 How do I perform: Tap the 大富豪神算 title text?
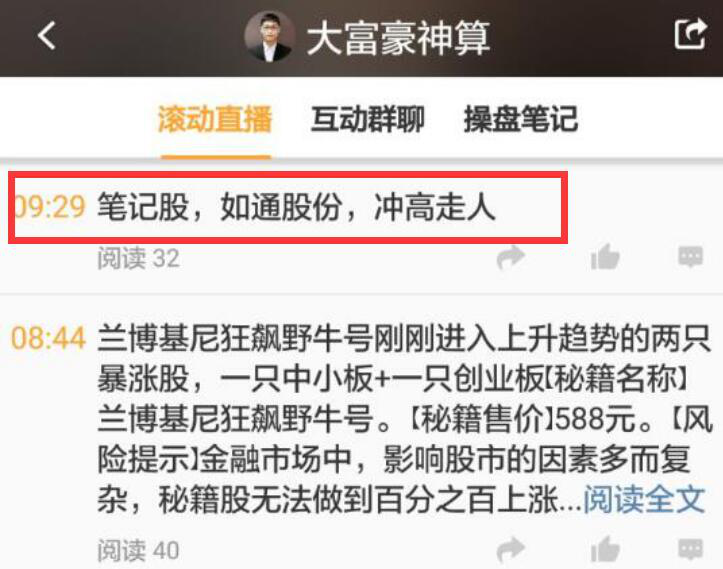point(397,38)
